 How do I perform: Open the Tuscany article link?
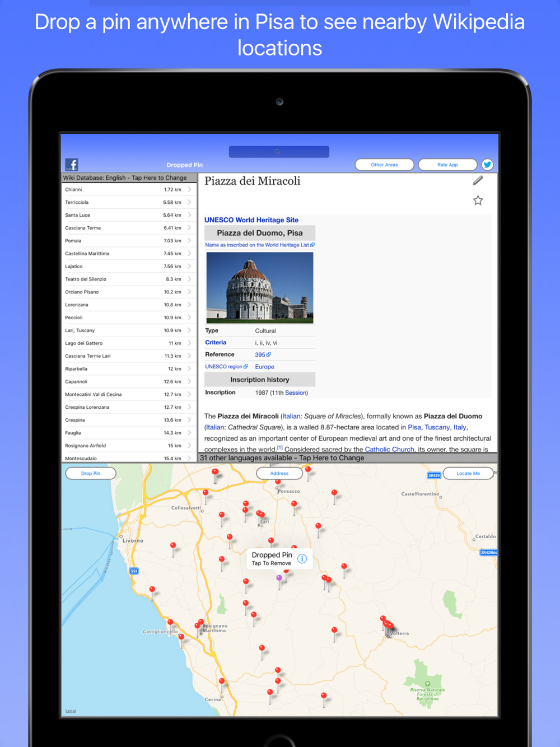point(437,427)
